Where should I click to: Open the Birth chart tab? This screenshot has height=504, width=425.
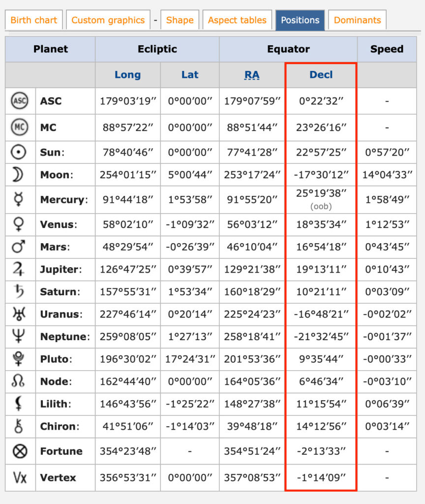point(34,20)
